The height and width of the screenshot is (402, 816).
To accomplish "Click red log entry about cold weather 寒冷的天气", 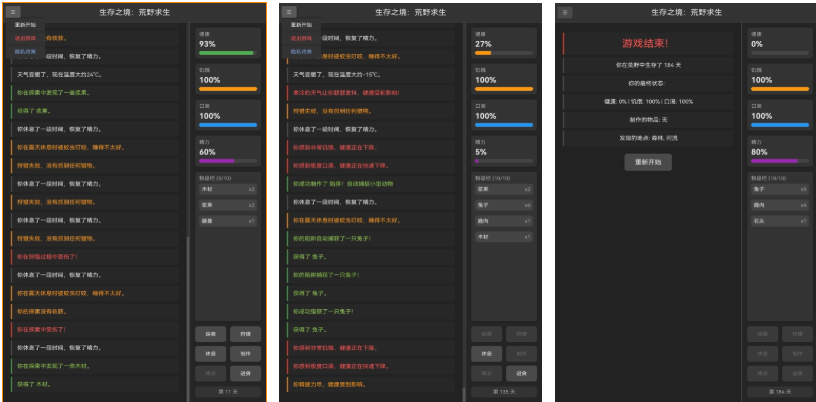I will pos(371,93).
